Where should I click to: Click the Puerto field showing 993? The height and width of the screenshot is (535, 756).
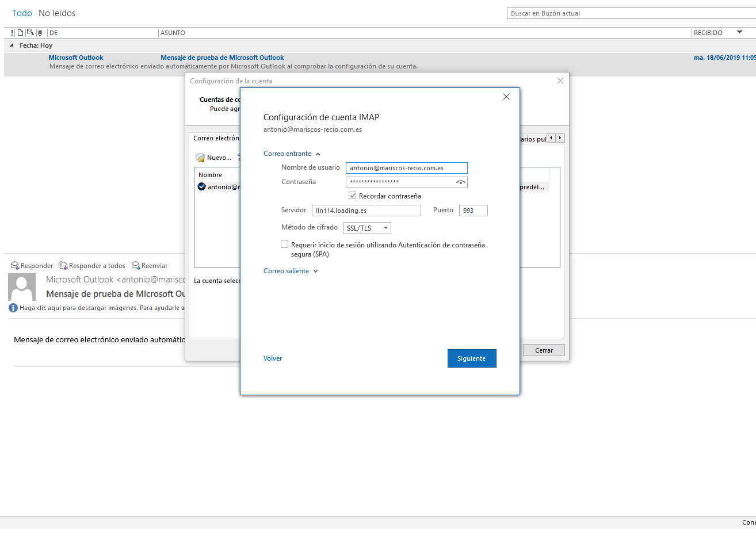(x=474, y=211)
